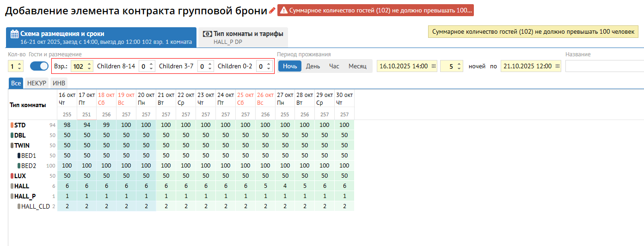
Task: Select the Месяц period option
Action: click(x=357, y=66)
